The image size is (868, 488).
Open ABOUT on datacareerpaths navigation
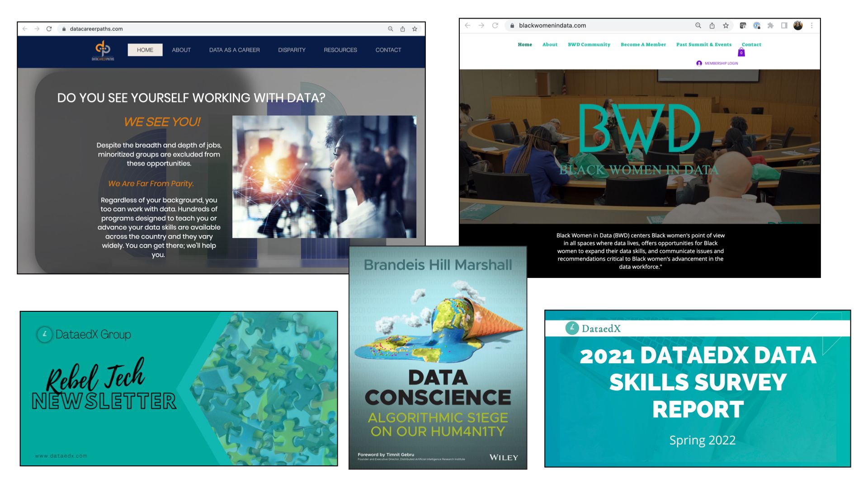[x=181, y=50]
